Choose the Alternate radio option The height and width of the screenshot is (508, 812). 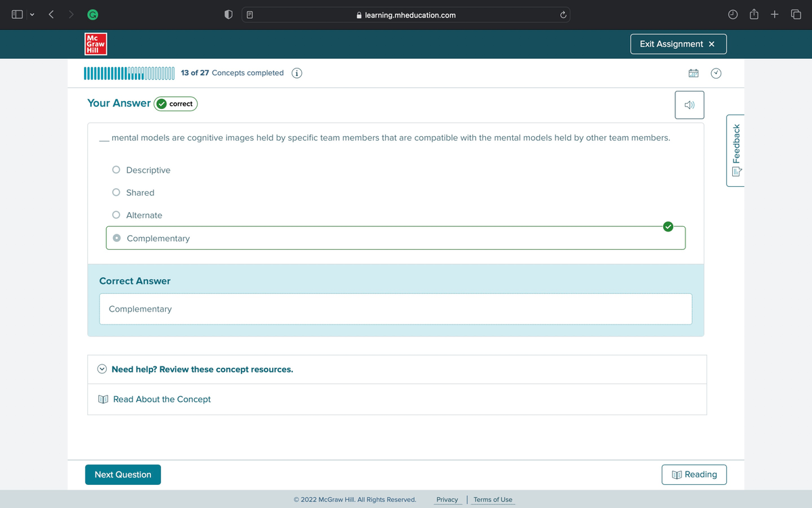click(x=116, y=215)
